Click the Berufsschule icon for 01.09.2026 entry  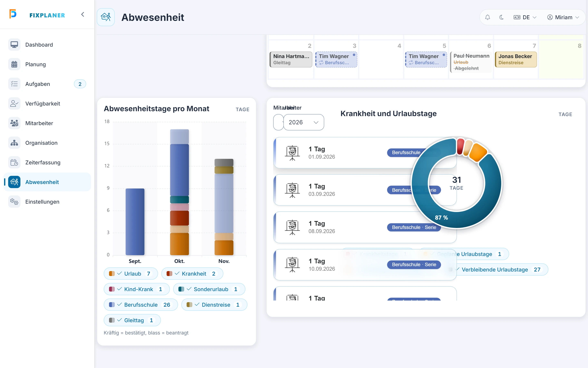coord(292,153)
